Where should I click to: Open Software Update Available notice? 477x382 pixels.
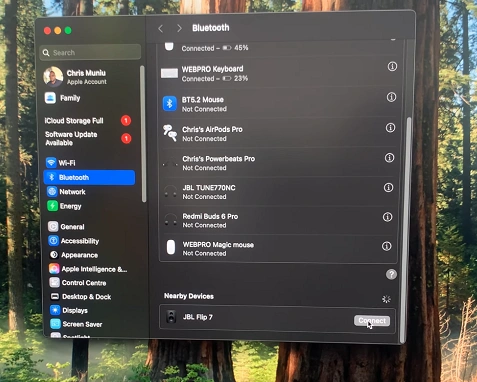pos(88,138)
